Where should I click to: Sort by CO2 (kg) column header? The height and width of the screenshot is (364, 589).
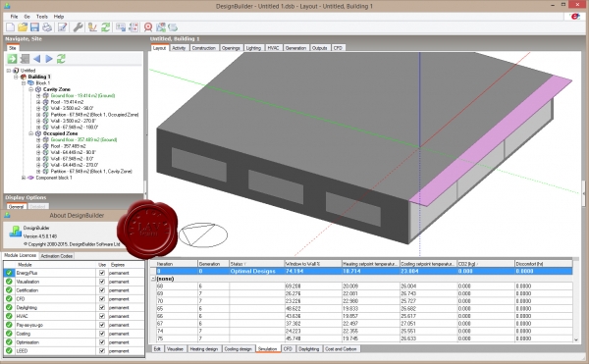pyautogui.click(x=485, y=264)
